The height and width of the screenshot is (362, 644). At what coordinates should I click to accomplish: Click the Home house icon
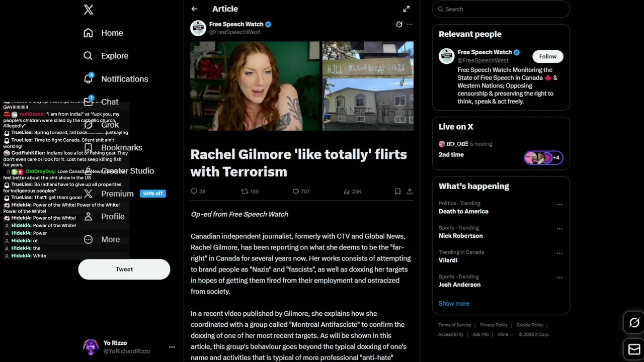tap(88, 33)
